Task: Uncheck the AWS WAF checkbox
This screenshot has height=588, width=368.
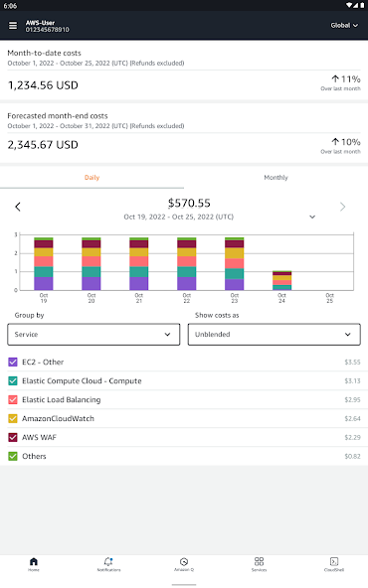Action: pyautogui.click(x=13, y=437)
